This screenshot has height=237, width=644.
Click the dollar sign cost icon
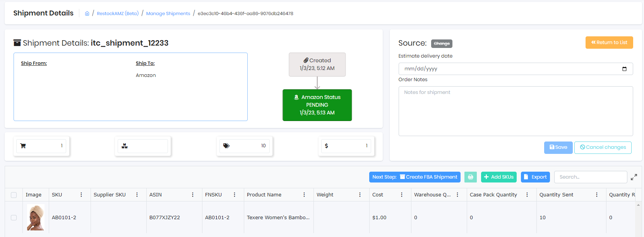pyautogui.click(x=327, y=146)
